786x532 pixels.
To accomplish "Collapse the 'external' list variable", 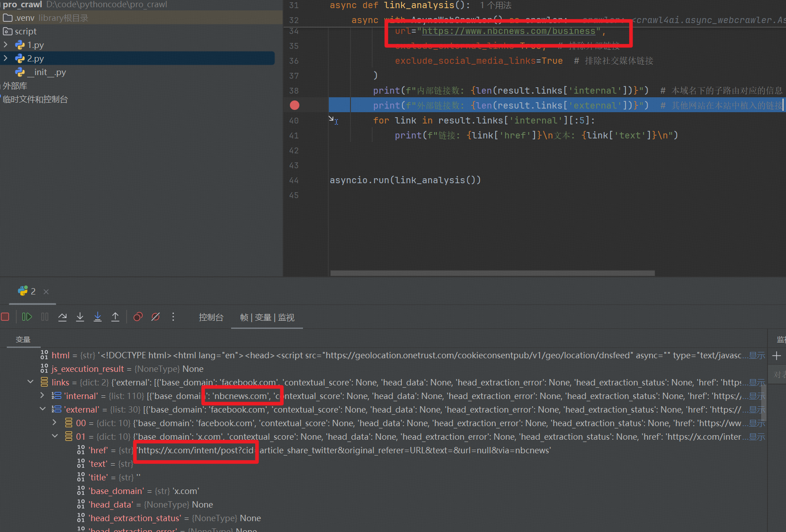I will coord(42,409).
